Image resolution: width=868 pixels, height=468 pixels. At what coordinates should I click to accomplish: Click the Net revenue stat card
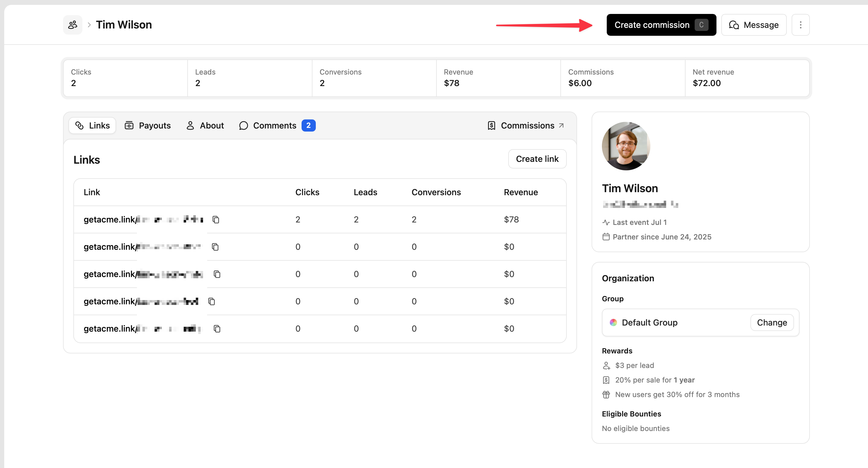747,78
